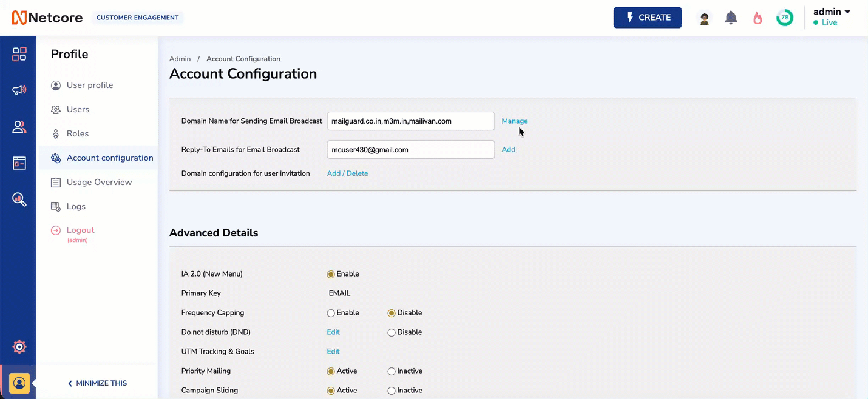The width and height of the screenshot is (868, 399).
Task: Click the journeys panel icon in sidebar
Action: pyautogui.click(x=19, y=163)
